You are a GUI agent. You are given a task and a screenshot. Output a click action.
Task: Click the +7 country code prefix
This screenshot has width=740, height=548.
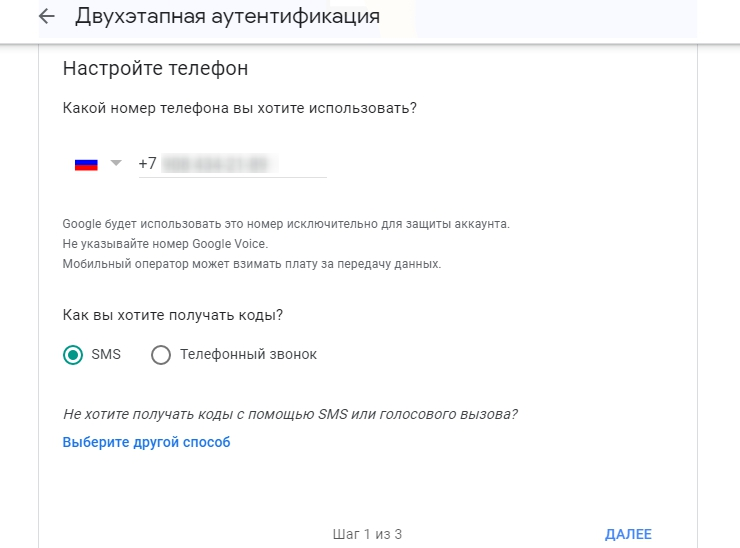point(147,164)
